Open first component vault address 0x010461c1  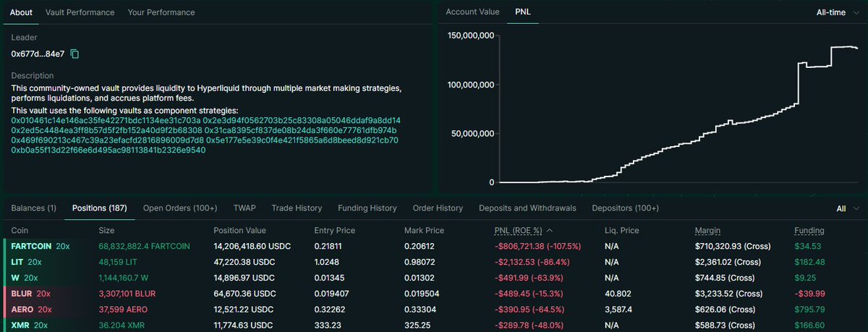pos(106,119)
